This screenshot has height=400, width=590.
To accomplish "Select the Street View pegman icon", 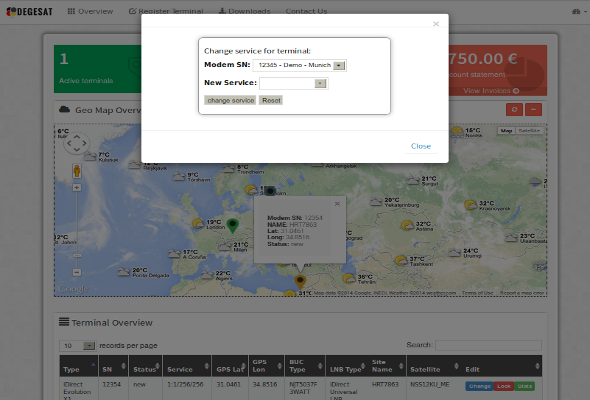I will 77,171.
